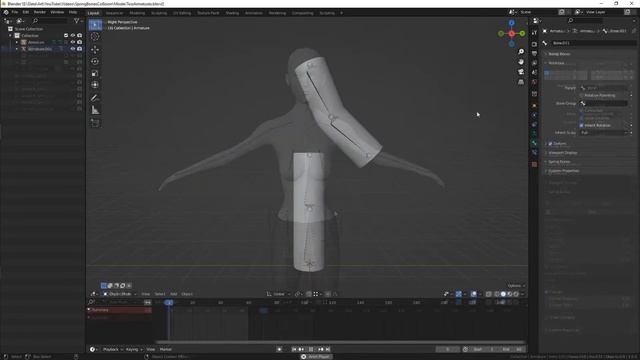Select the Cursor tool in viewport toolbar
640x360 pixels.
tap(95, 37)
